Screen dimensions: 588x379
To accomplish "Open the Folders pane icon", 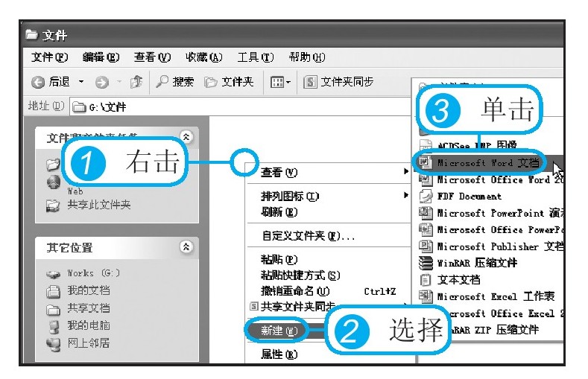I will point(211,82).
